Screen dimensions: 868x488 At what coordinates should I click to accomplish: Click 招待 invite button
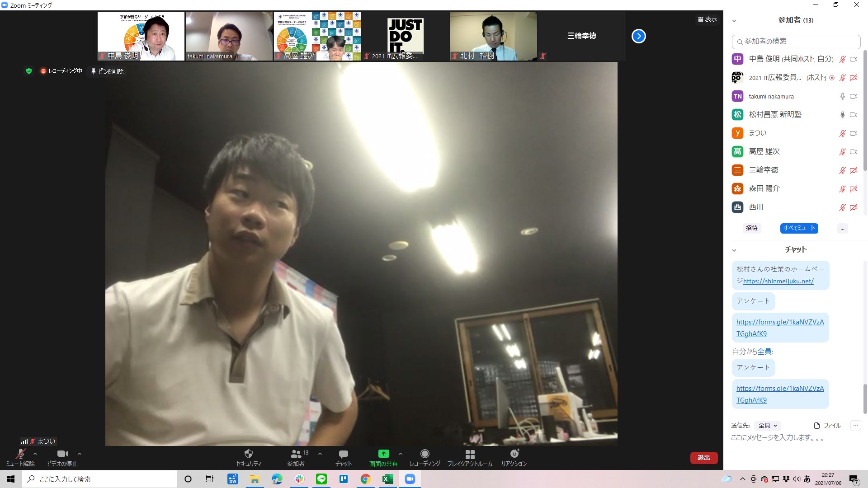pos(752,228)
